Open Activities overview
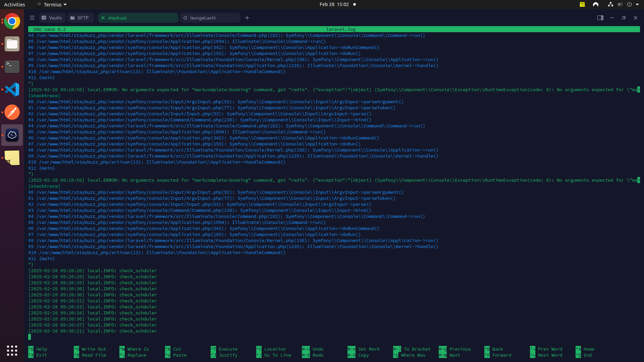 [x=14, y=4]
